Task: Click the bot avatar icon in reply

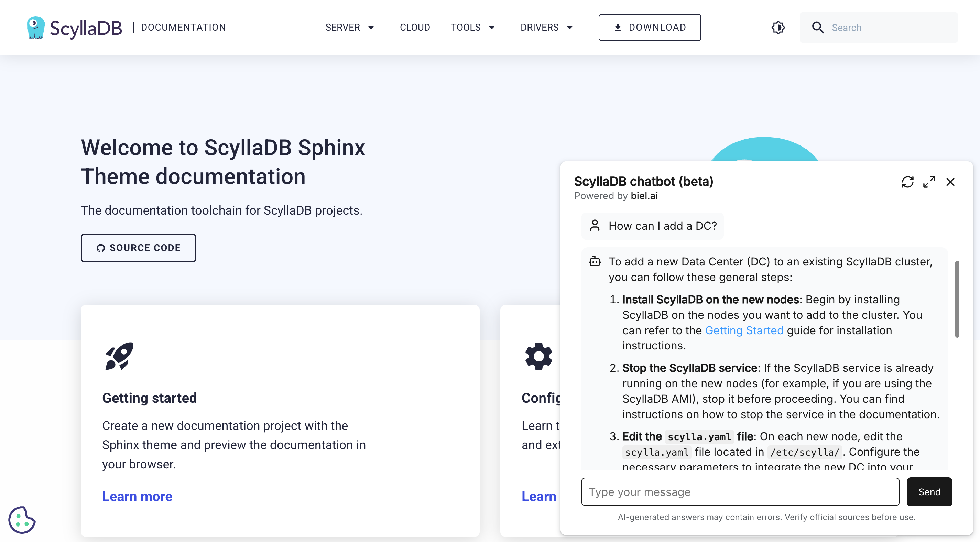Action: [x=595, y=261]
